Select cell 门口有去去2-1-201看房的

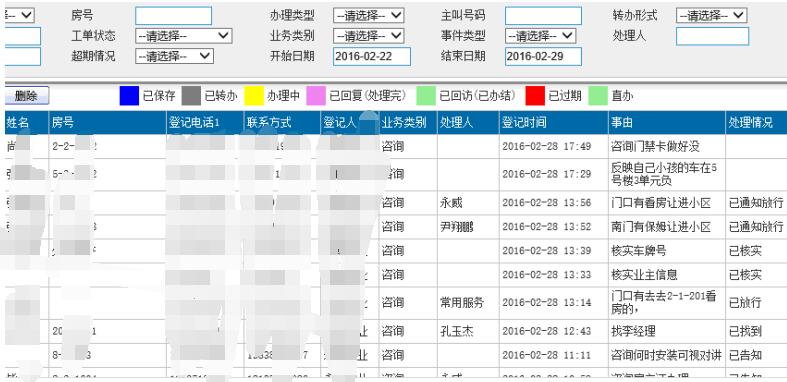tap(667, 303)
